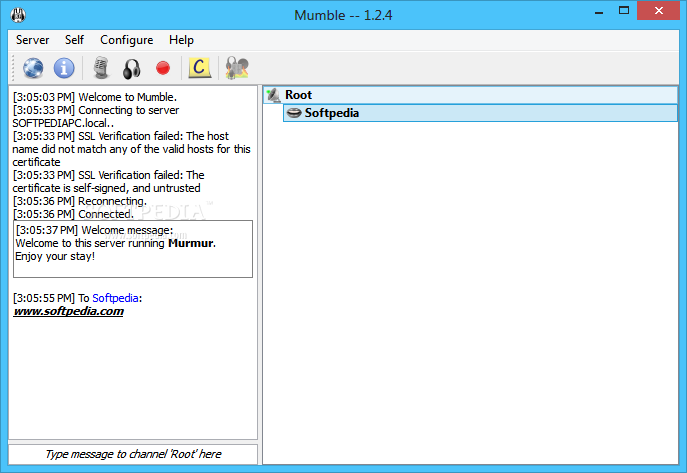Image resolution: width=687 pixels, height=473 pixels.
Task: Open the server Connect globe icon
Action: (33, 68)
